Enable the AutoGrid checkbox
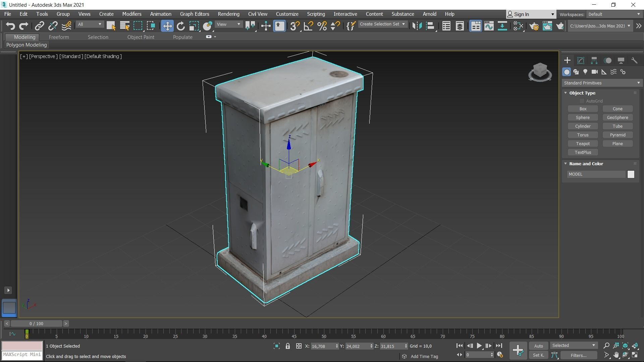The image size is (644, 362). (582, 101)
